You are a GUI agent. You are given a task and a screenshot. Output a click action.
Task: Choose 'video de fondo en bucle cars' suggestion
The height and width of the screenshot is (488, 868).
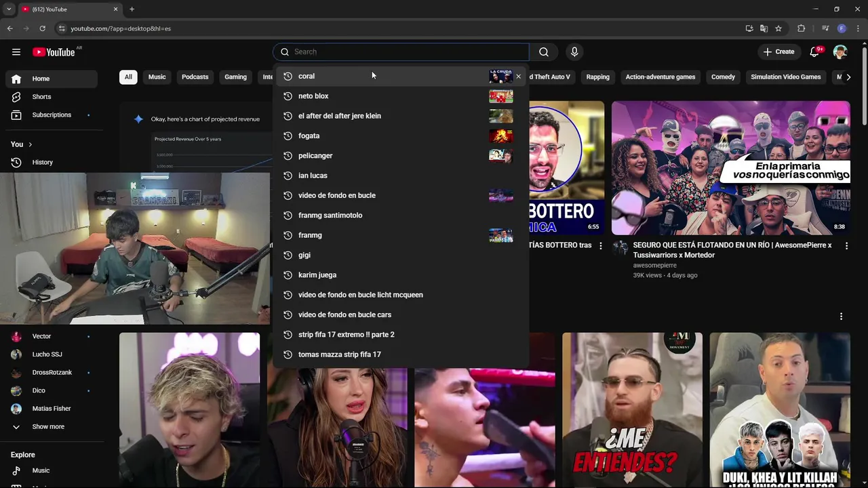tap(401, 314)
